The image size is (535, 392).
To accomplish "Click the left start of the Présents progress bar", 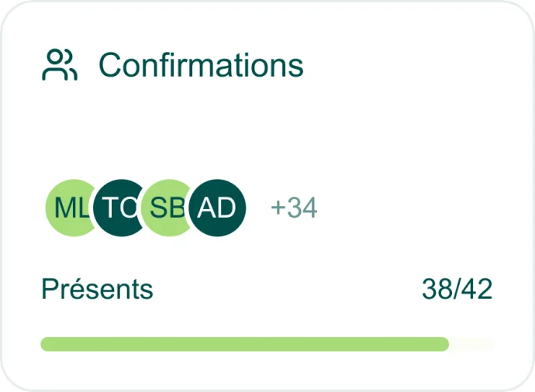I will pyautogui.click(x=48, y=344).
